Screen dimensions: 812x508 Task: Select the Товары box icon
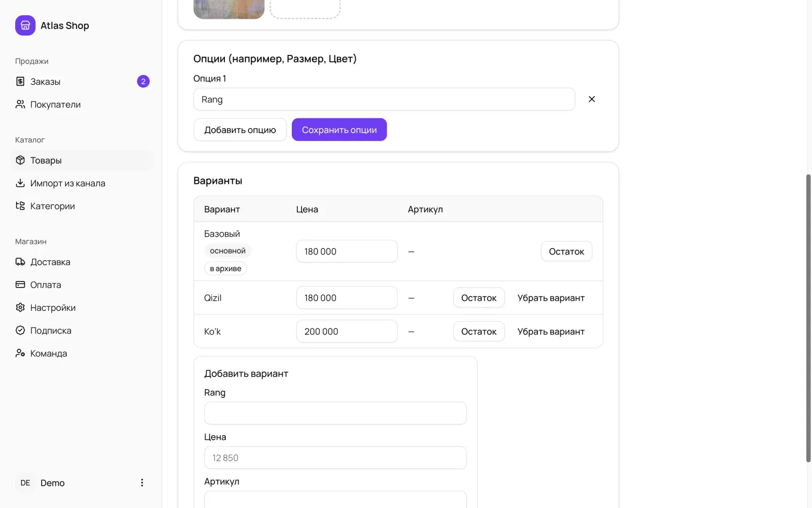pyautogui.click(x=20, y=160)
